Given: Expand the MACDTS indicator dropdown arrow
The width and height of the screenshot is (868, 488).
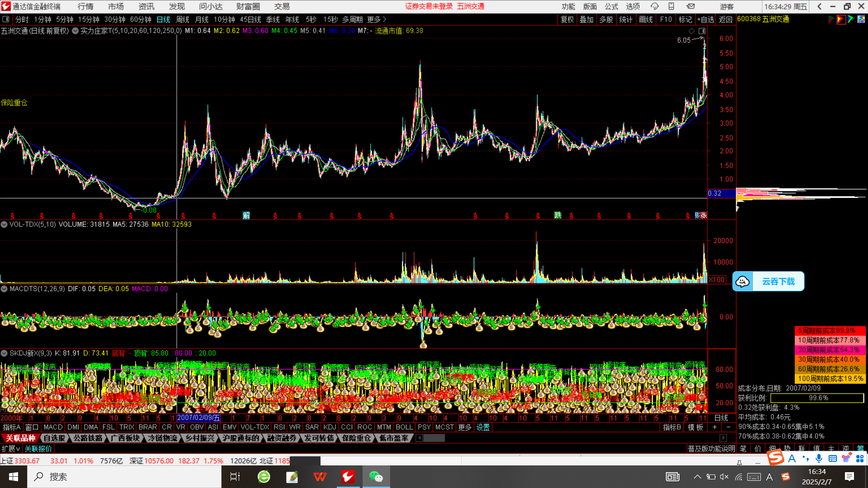Looking at the screenshot, I should (x=4, y=289).
